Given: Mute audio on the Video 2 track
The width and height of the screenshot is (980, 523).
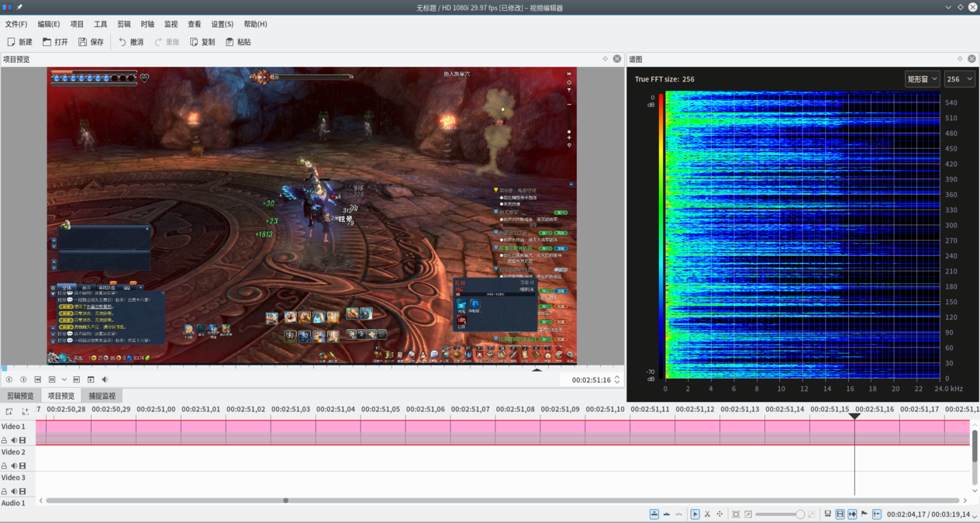Looking at the screenshot, I should (14, 466).
